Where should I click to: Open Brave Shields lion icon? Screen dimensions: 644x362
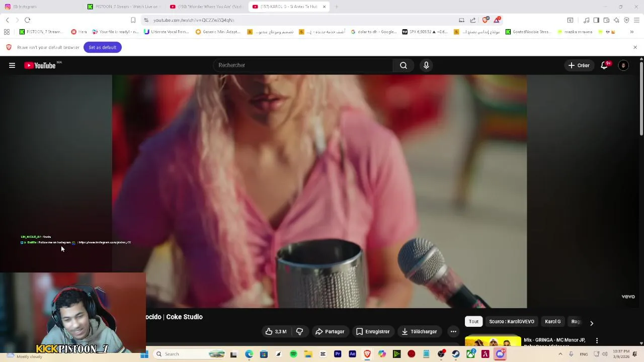click(x=485, y=20)
